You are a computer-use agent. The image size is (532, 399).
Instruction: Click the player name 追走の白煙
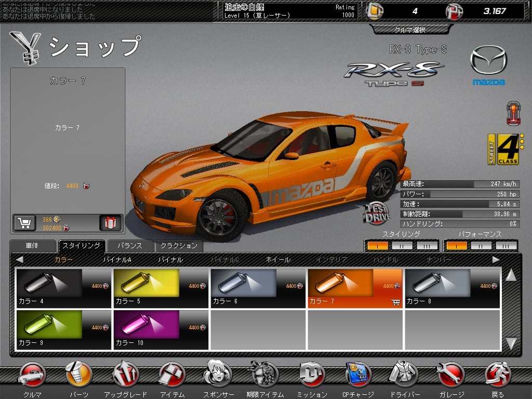[x=244, y=7]
